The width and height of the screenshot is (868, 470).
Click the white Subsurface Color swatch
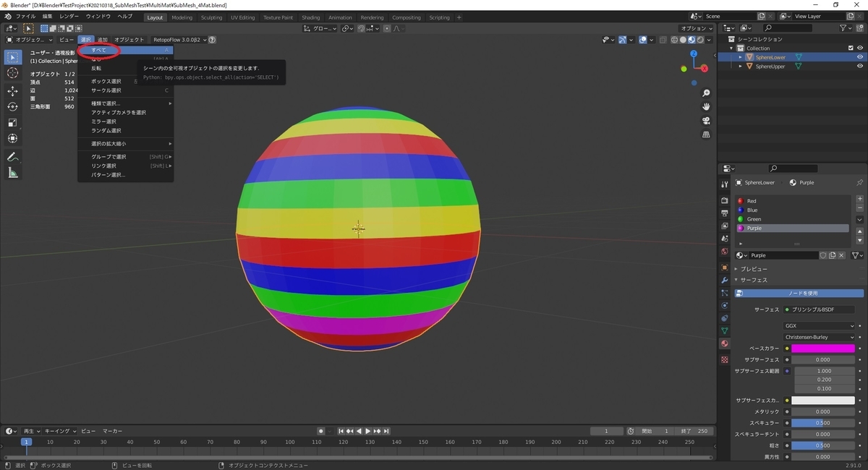[823, 400]
